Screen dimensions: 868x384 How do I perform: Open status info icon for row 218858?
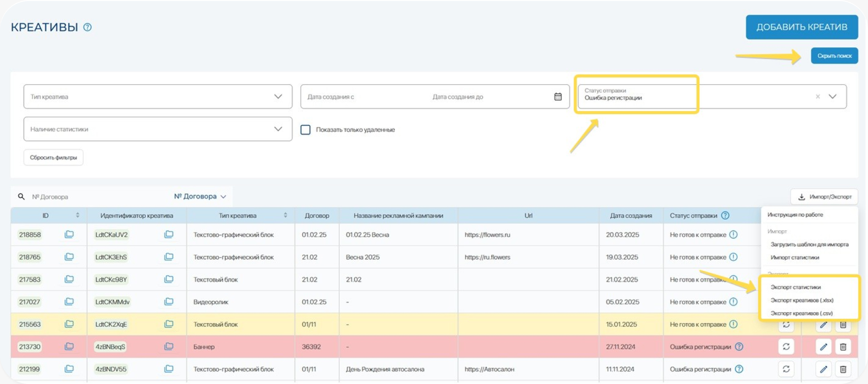tap(733, 235)
